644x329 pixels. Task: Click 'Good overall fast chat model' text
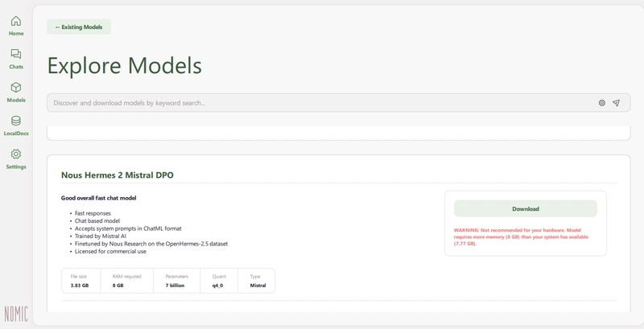pos(98,198)
